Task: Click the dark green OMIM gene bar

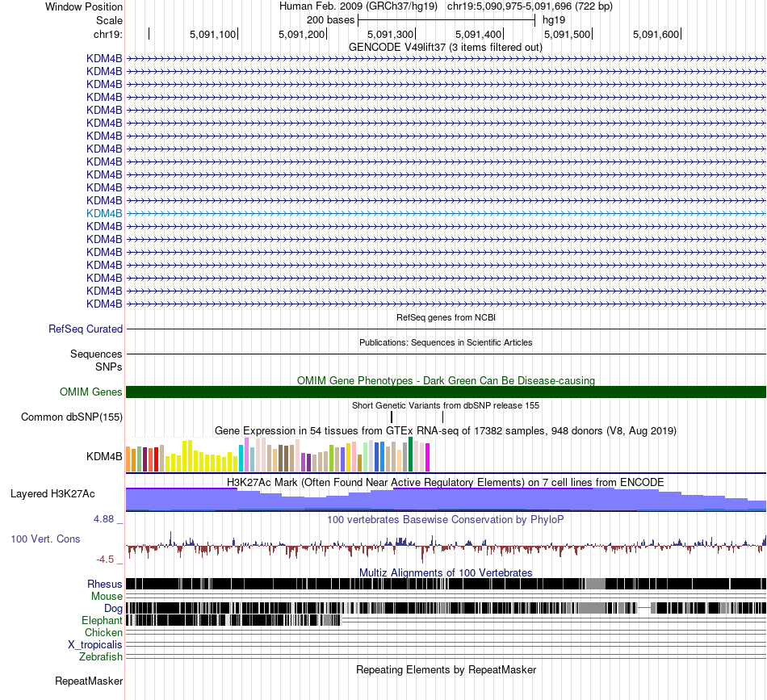Action: click(x=446, y=392)
